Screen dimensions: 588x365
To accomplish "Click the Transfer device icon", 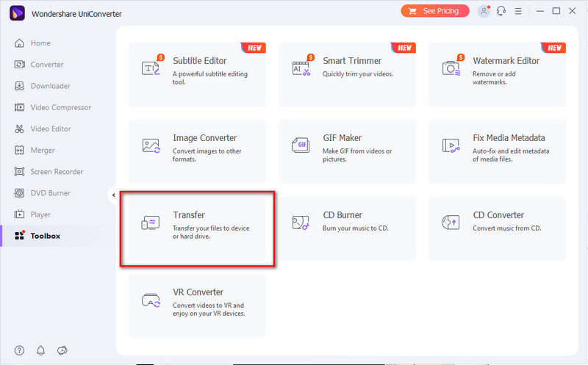I will (x=151, y=223).
